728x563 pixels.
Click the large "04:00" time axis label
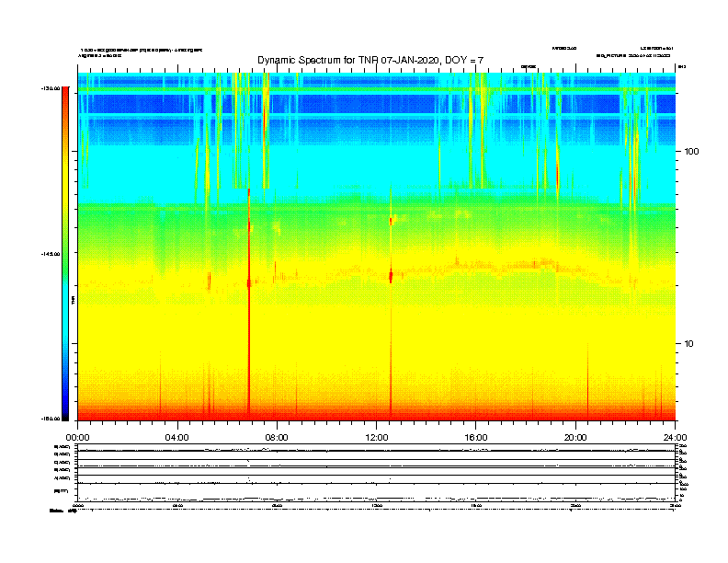pyautogui.click(x=177, y=438)
